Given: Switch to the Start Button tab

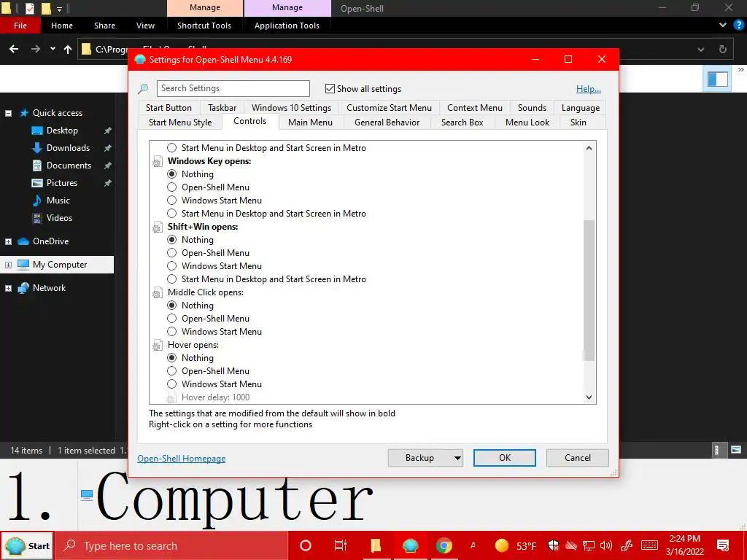Looking at the screenshot, I should coord(169,108).
